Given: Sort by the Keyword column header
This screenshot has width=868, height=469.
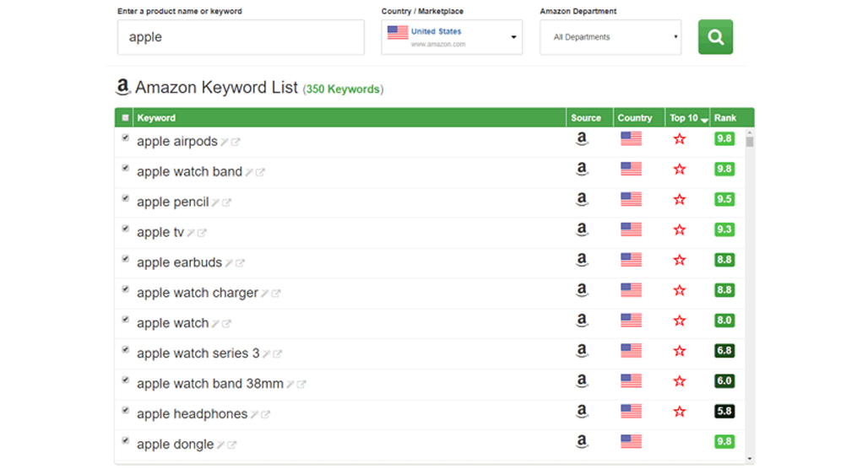Looking at the screenshot, I should [156, 118].
